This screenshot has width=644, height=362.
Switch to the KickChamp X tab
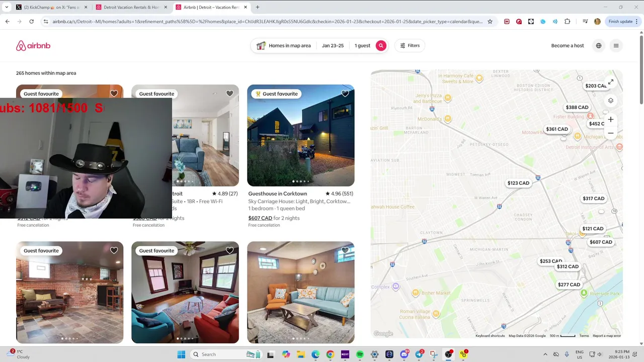click(x=52, y=7)
